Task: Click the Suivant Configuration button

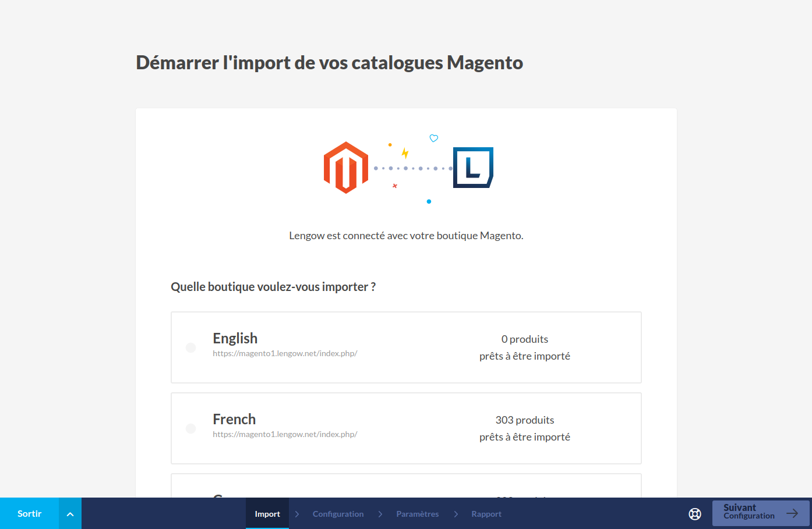Action: pos(761,513)
